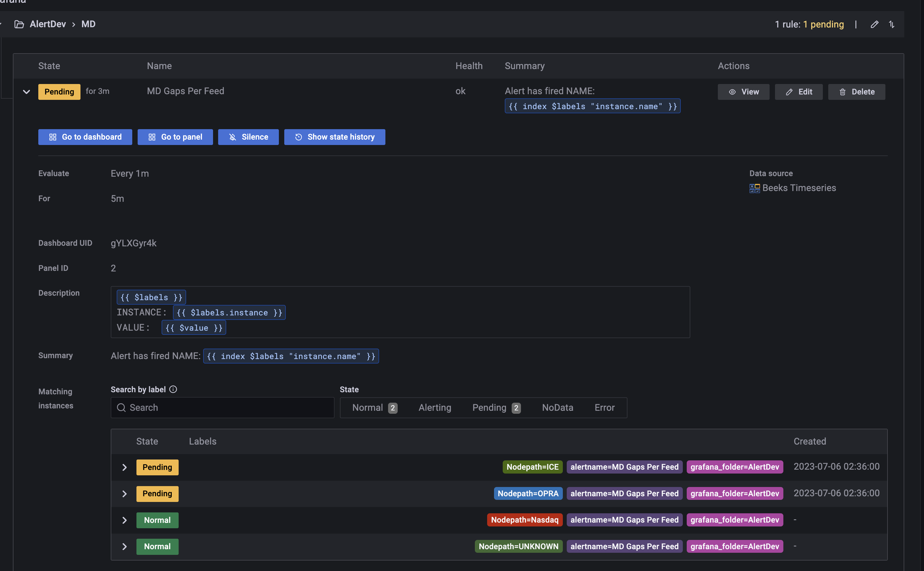
Task: Filter instances by Alerting state
Action: pos(434,408)
